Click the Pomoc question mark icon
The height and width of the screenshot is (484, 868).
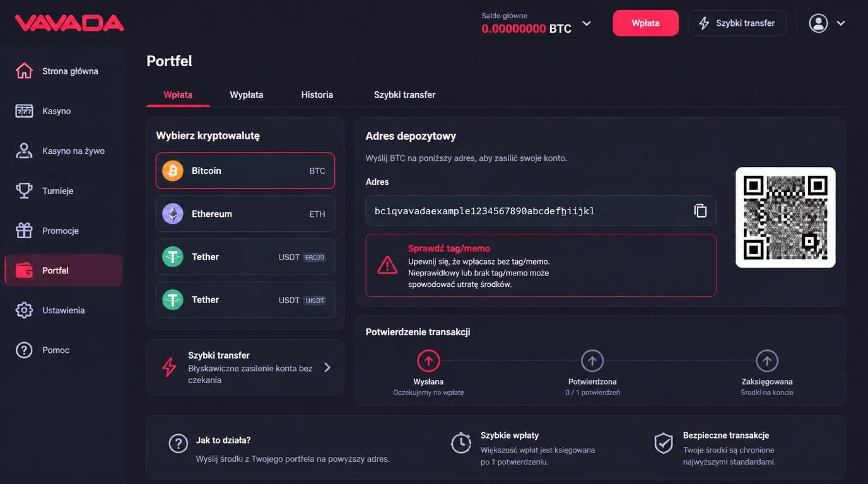tap(24, 350)
